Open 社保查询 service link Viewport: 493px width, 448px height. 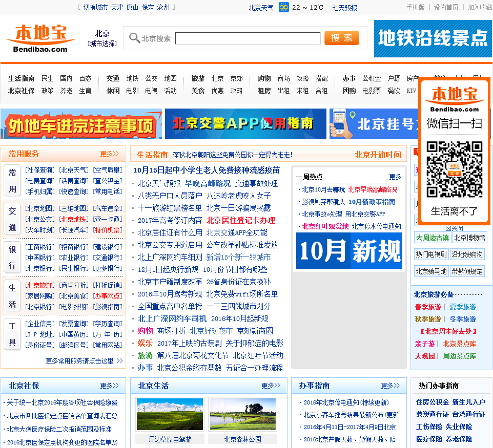(x=40, y=170)
